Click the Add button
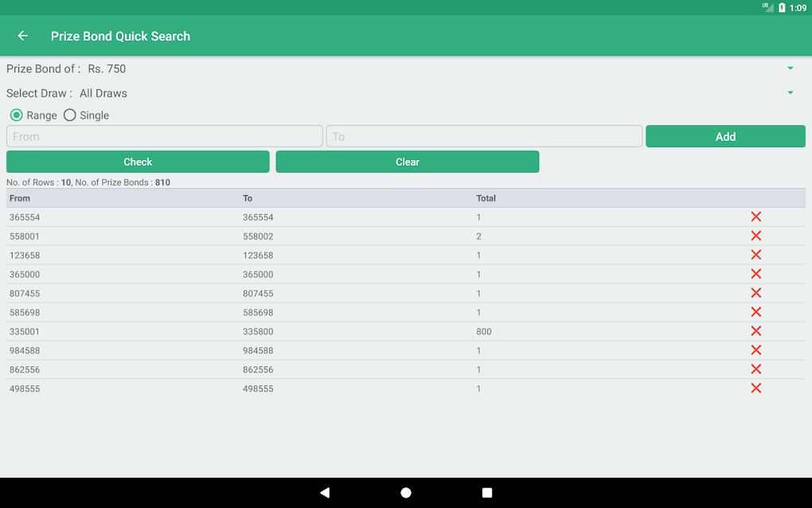 [x=725, y=136]
